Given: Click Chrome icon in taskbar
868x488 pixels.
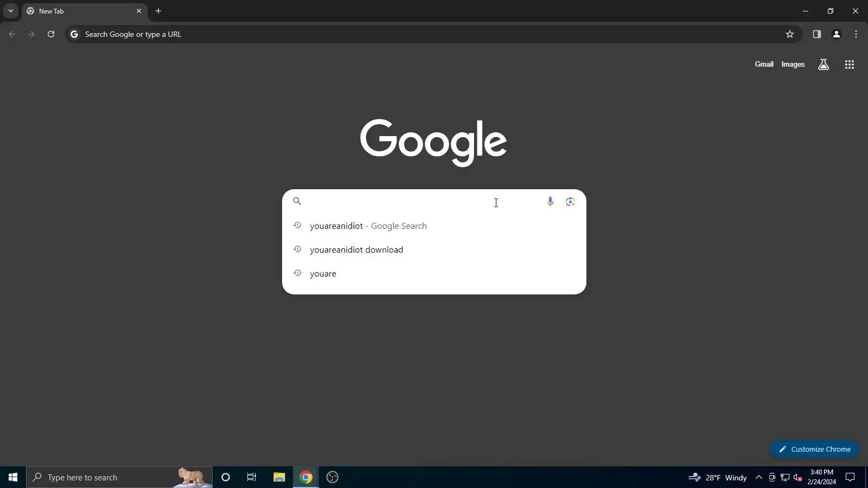Looking at the screenshot, I should coord(306,477).
